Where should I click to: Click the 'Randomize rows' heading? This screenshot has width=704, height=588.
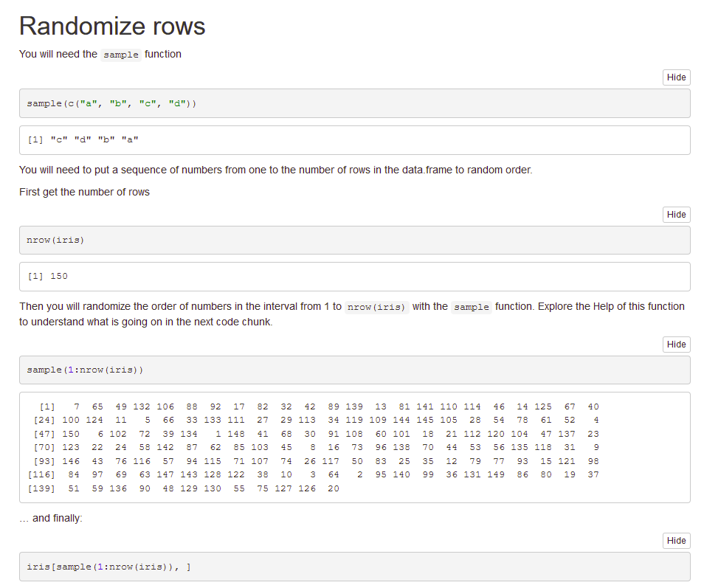112,27
